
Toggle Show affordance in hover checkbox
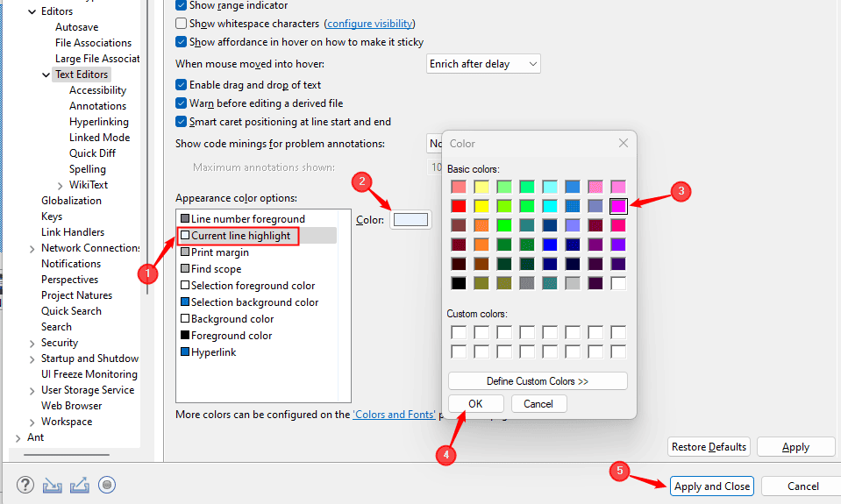point(182,42)
